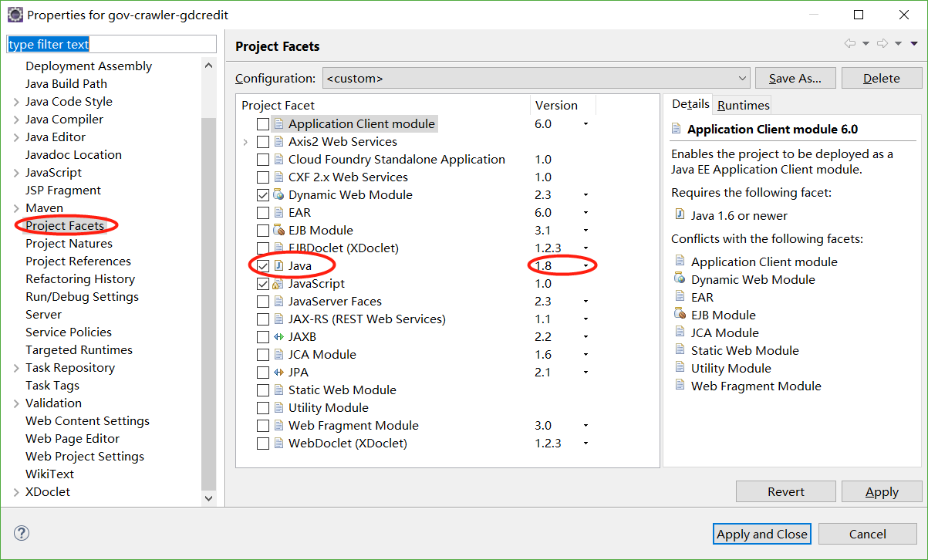Enable the Application Client module checkbox

[x=263, y=124]
